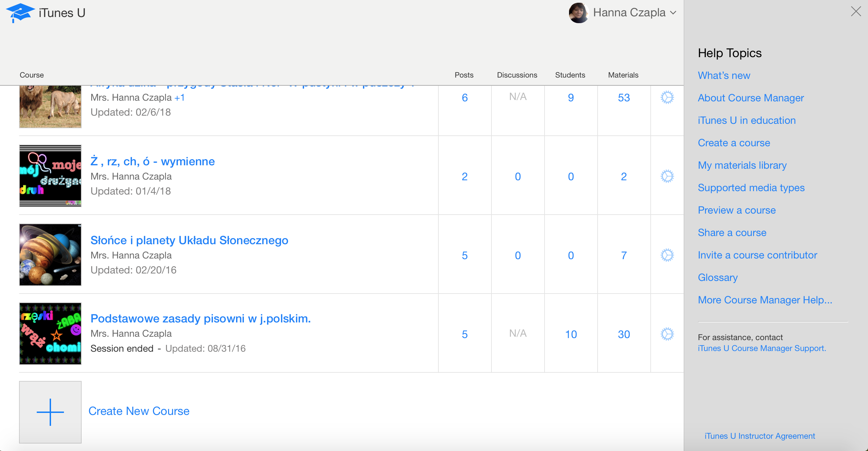The height and width of the screenshot is (451, 868).
Task: Expand the Hanna Czapla account dropdown
Action: point(673,13)
